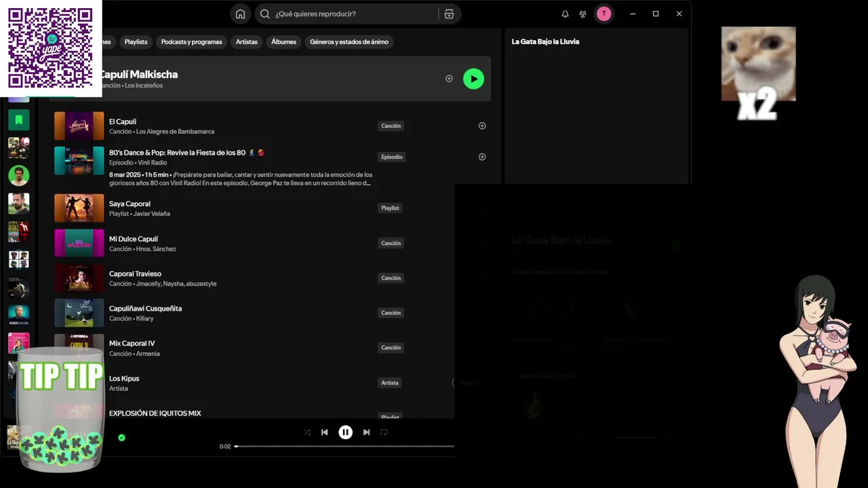Image resolution: width=868 pixels, height=488 pixels.
Task: Save the 80's Dance & Pop episode
Action: click(x=482, y=157)
